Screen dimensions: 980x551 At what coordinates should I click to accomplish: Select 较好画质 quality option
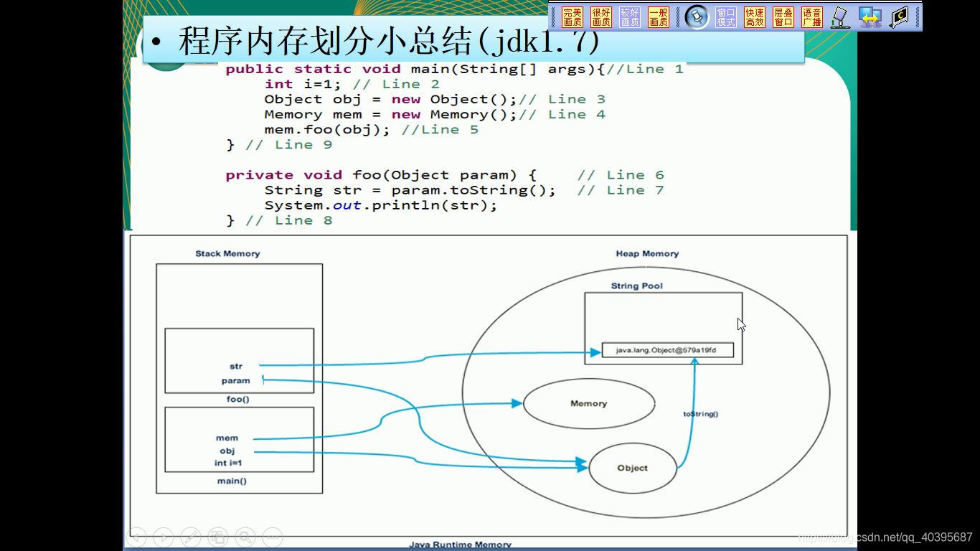pos(630,17)
